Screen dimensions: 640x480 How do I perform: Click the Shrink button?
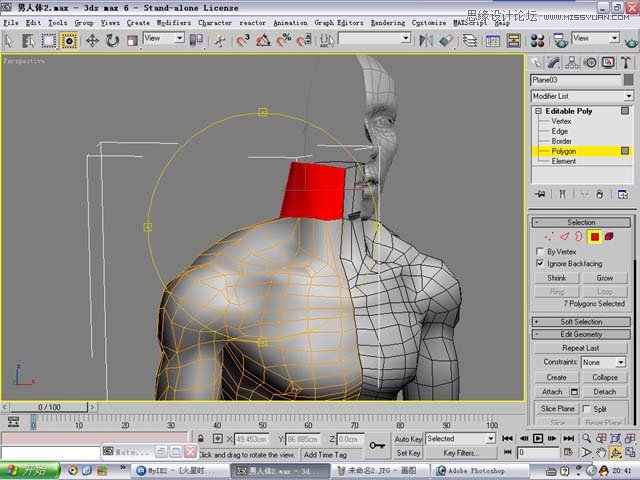(557, 278)
